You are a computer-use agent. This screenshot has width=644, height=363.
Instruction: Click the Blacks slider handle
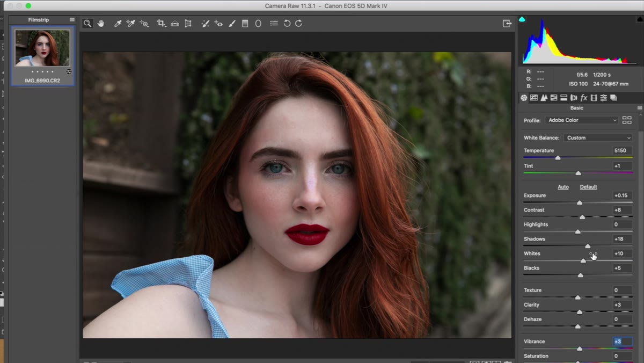(x=580, y=275)
